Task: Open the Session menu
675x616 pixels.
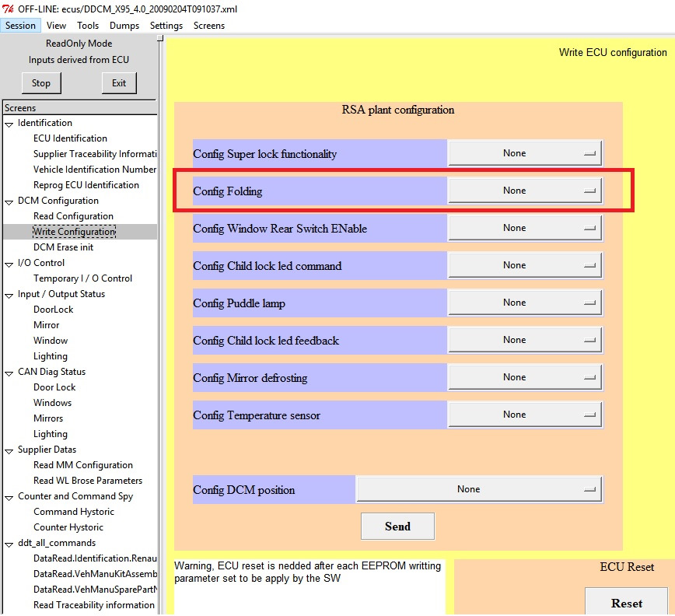Action: [x=20, y=26]
